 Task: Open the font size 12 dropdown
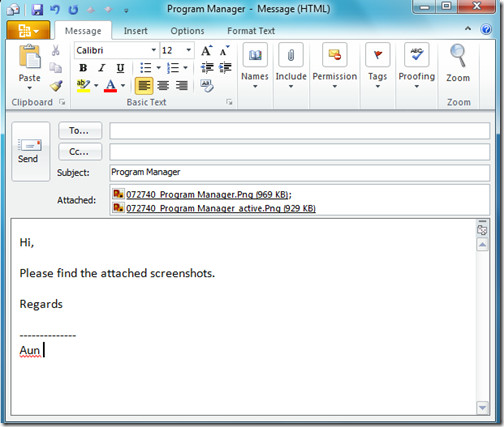pyautogui.click(x=189, y=50)
